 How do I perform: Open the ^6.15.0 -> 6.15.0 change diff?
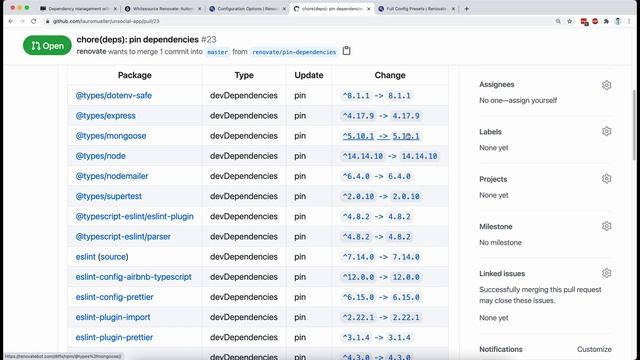click(x=381, y=297)
